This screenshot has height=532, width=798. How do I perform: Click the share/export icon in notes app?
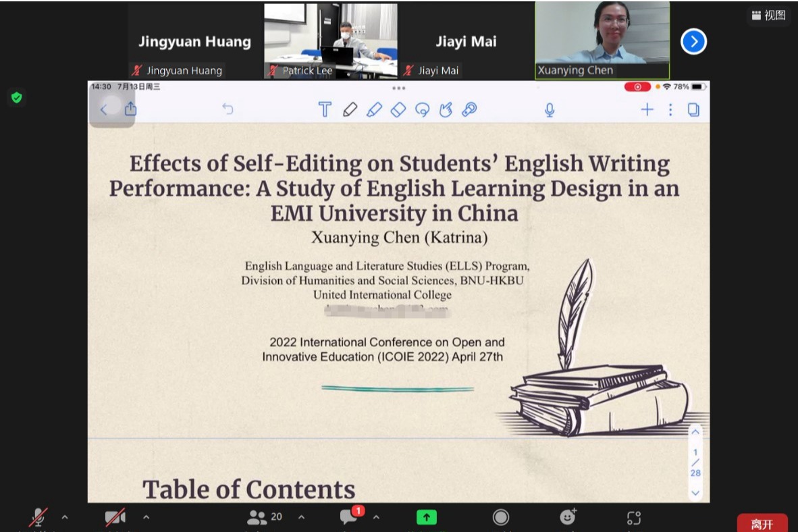point(130,109)
